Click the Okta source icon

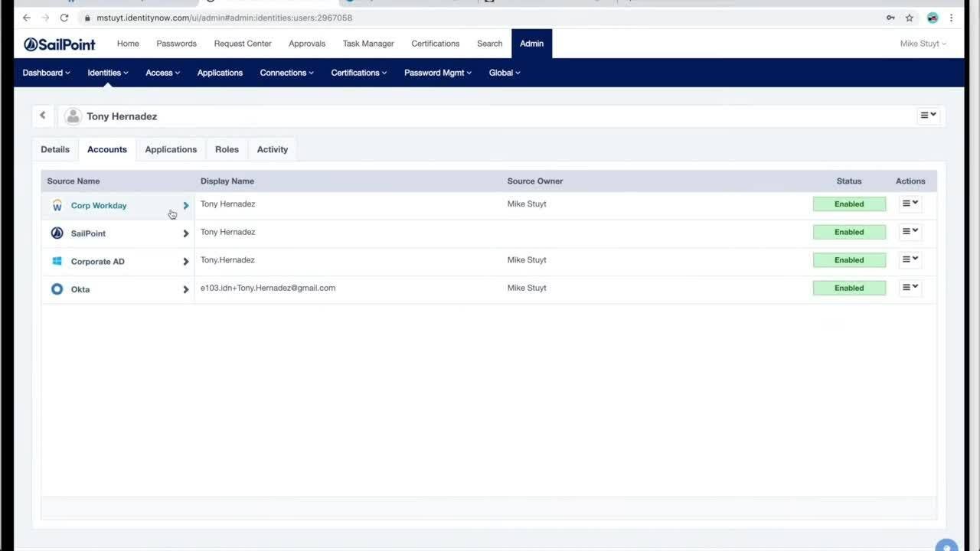point(57,289)
